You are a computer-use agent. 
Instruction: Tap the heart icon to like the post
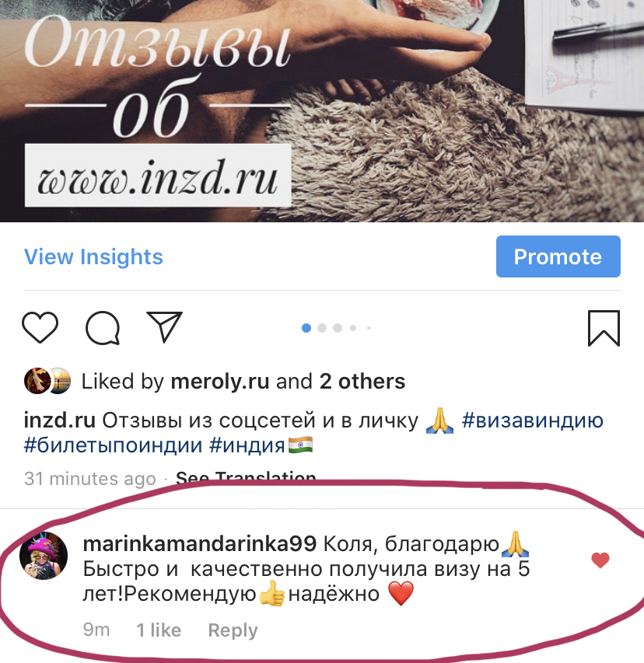[40, 328]
